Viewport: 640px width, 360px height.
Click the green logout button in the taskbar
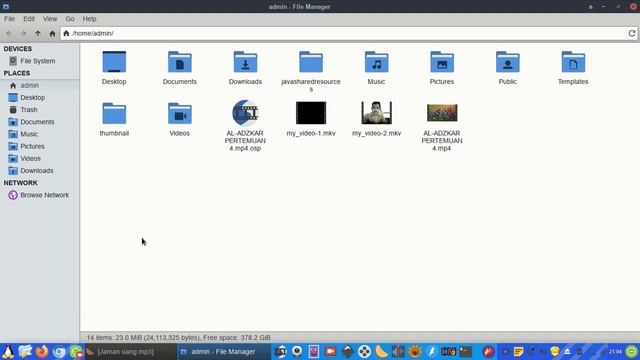click(631, 351)
